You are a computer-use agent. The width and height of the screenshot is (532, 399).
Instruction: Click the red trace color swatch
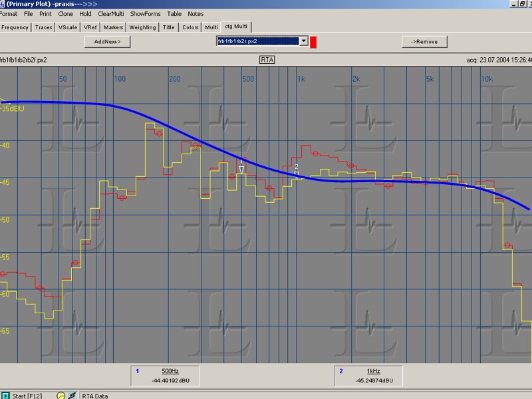[313, 42]
